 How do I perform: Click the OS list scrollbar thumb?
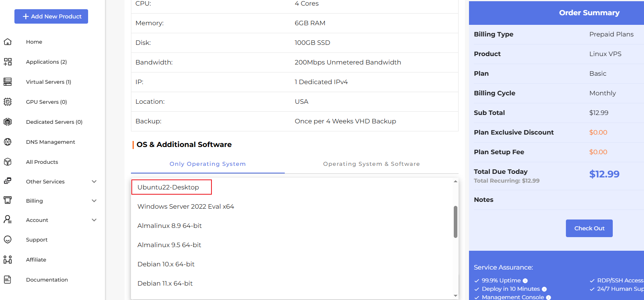(455, 222)
